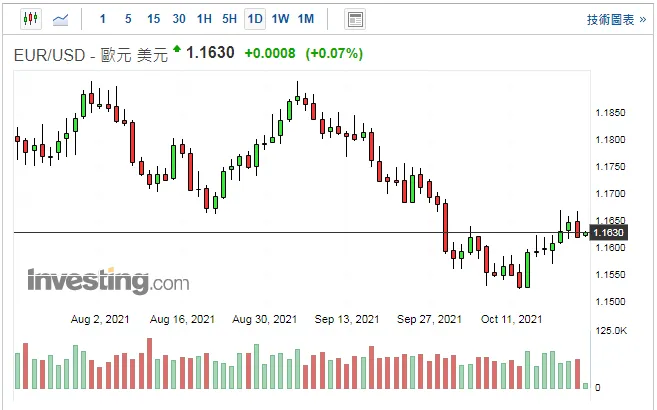Select the candlestick chart type icon
The height and width of the screenshot is (410, 657).
click(31, 19)
